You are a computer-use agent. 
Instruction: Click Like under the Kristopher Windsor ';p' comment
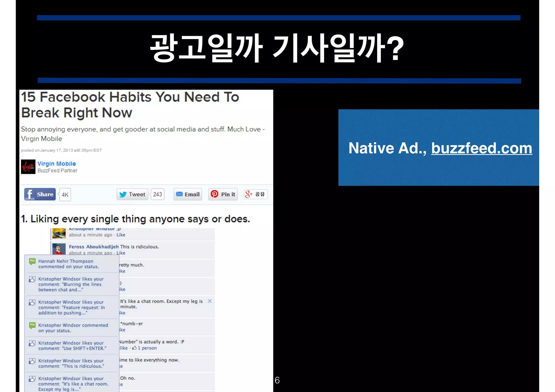121,235
